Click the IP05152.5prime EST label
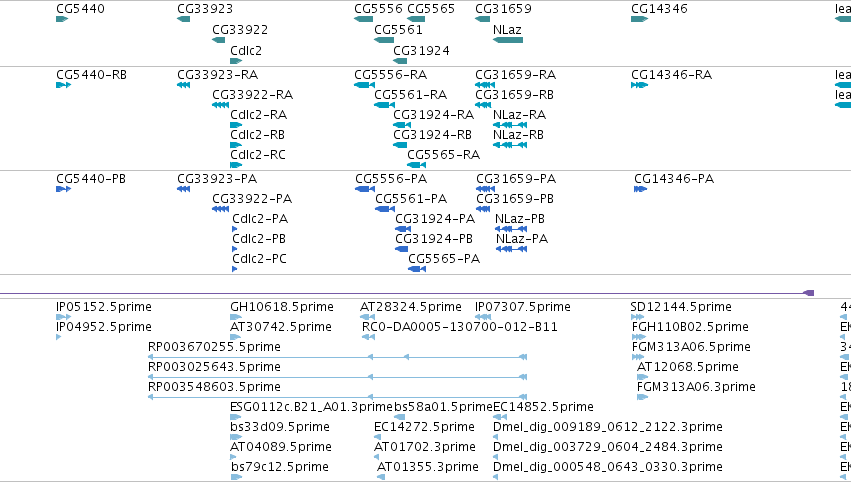 tap(104, 307)
